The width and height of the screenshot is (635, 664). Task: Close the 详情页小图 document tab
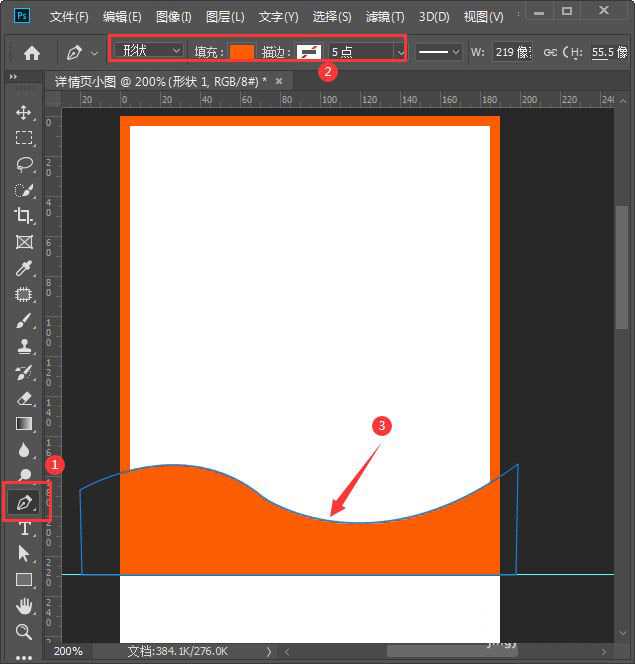278,81
